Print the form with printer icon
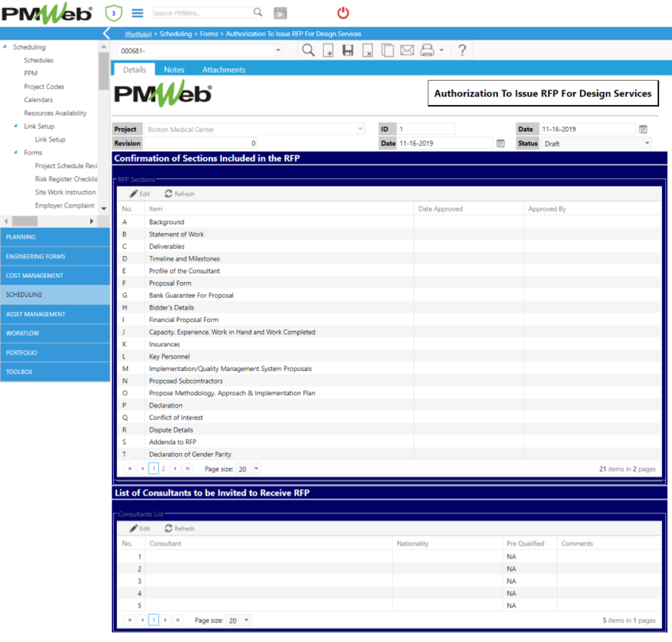672x642 pixels. (427, 50)
